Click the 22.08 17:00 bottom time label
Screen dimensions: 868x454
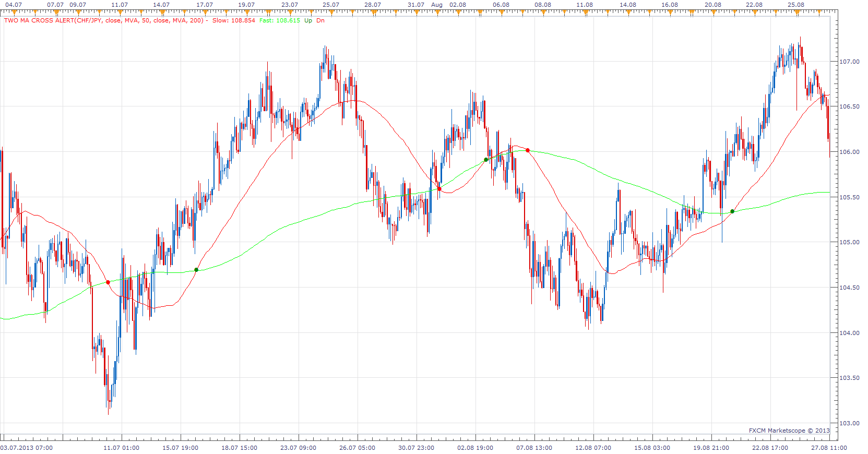[x=770, y=448]
